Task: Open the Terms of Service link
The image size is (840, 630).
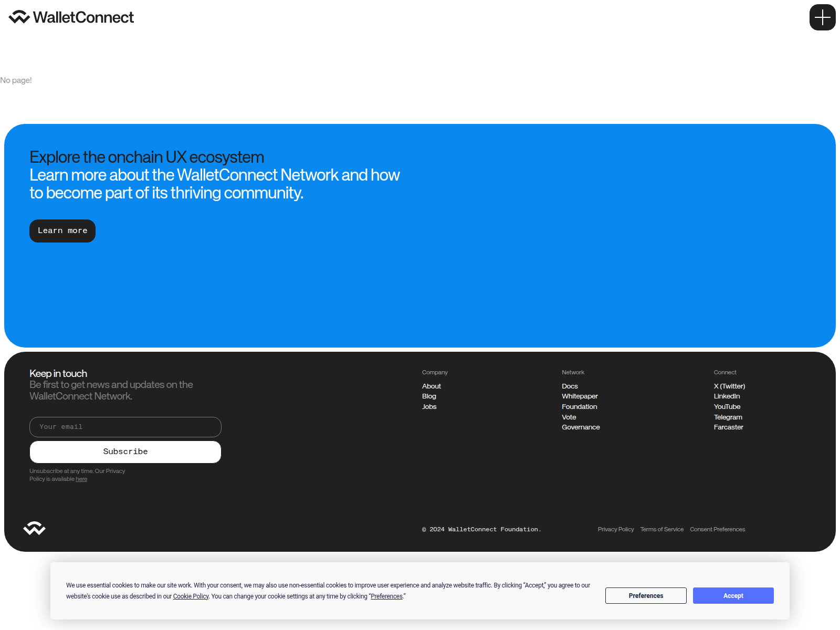Action: (662, 529)
